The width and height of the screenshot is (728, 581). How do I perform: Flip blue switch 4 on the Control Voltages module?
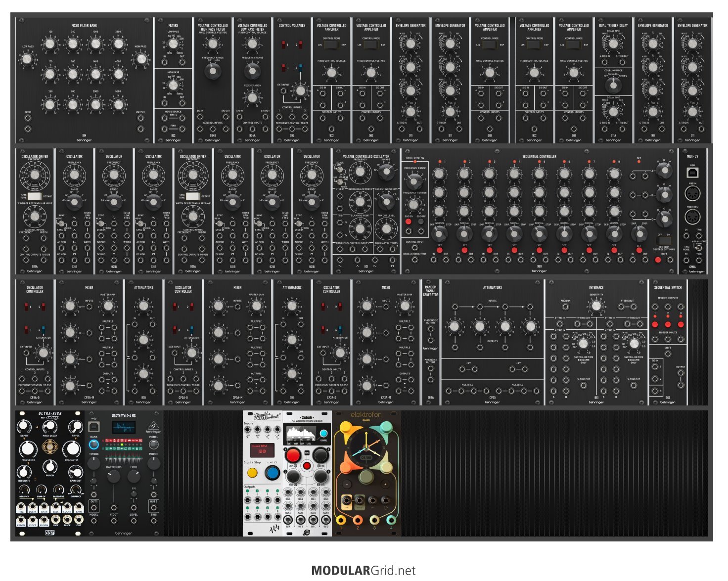click(x=301, y=68)
